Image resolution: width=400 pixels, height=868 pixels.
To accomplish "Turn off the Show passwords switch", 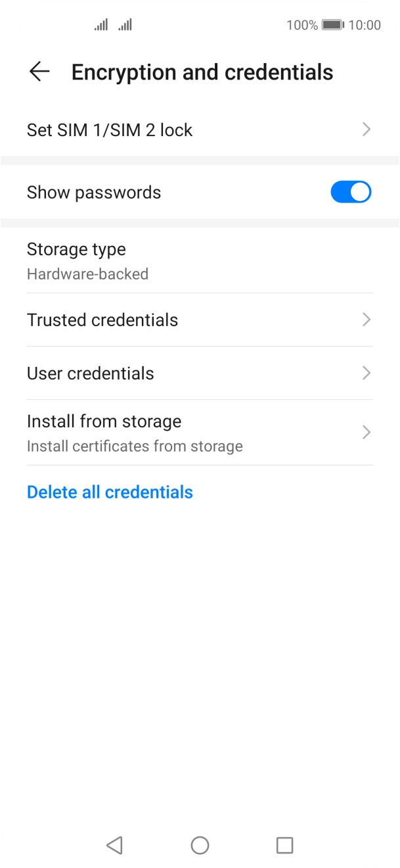I will click(351, 192).
